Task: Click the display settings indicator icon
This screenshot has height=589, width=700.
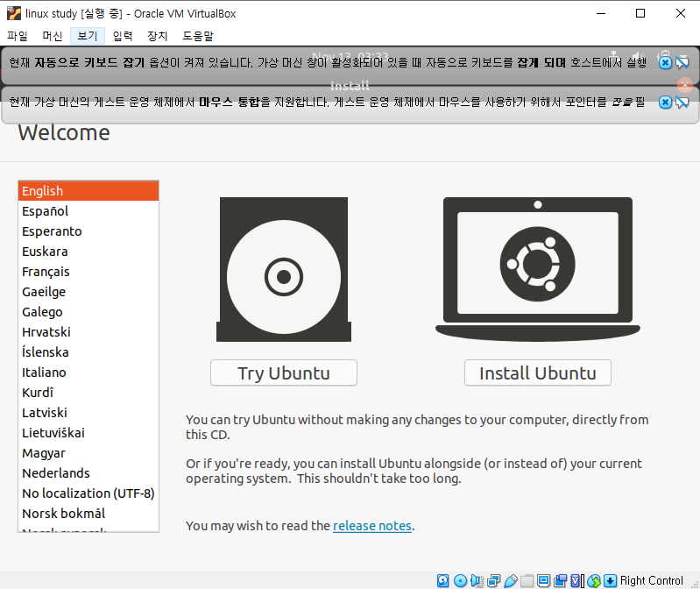Action: click(543, 580)
